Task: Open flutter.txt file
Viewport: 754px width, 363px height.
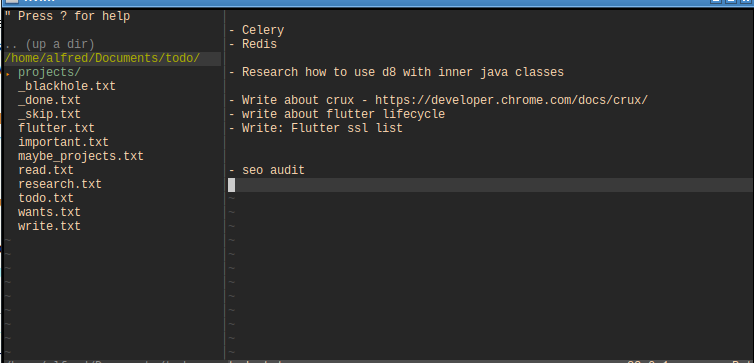Action: point(56,128)
